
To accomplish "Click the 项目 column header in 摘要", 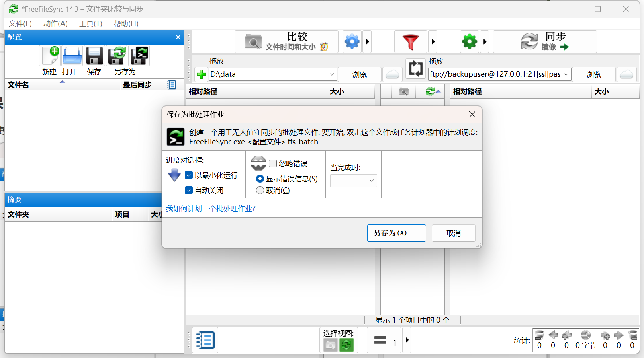I will click(129, 215).
